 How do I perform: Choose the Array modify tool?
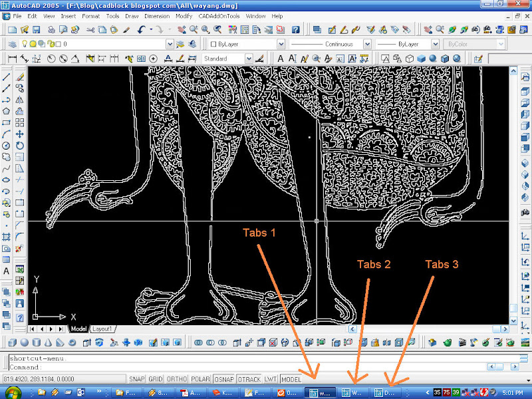tap(20, 123)
